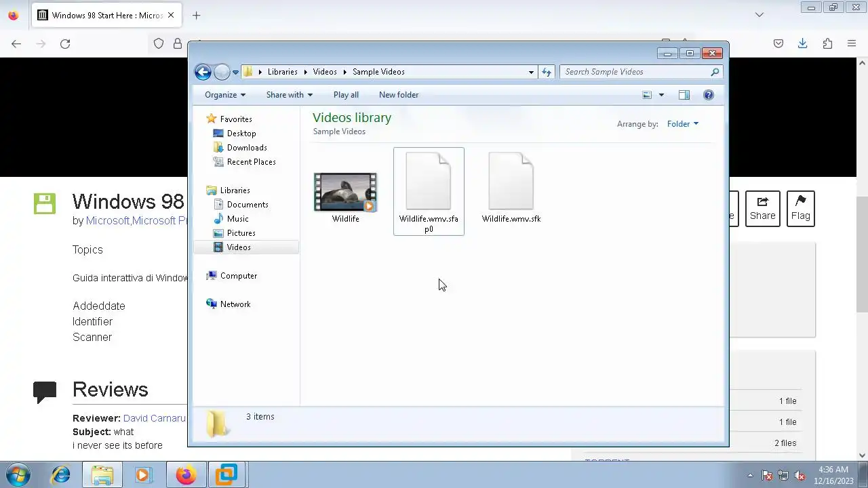Show the preview pane
Image resolution: width=868 pixels, height=488 pixels.
click(684, 95)
